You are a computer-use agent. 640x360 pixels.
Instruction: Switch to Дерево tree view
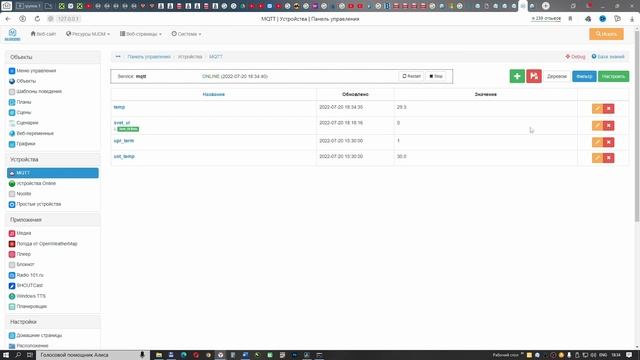pos(557,76)
